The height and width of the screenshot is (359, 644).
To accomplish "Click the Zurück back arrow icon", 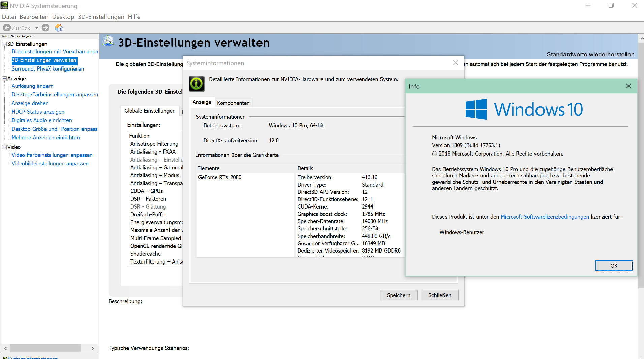I will pos(7,28).
